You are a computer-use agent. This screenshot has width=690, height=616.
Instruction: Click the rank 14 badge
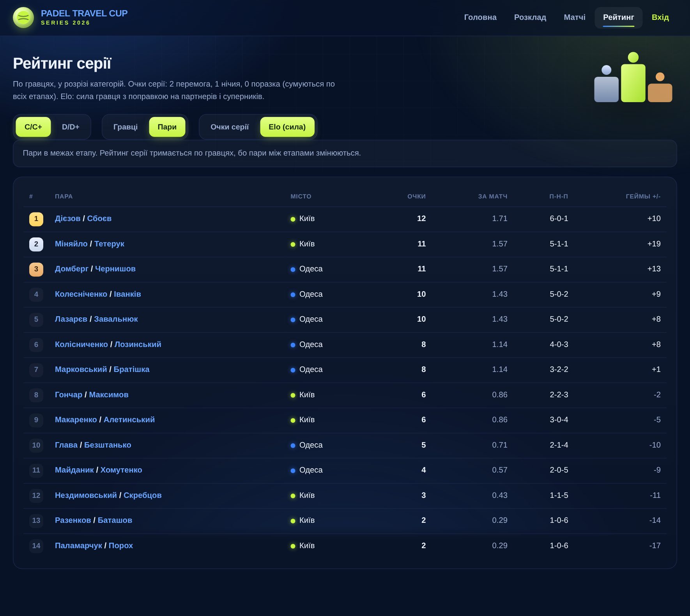click(36, 546)
